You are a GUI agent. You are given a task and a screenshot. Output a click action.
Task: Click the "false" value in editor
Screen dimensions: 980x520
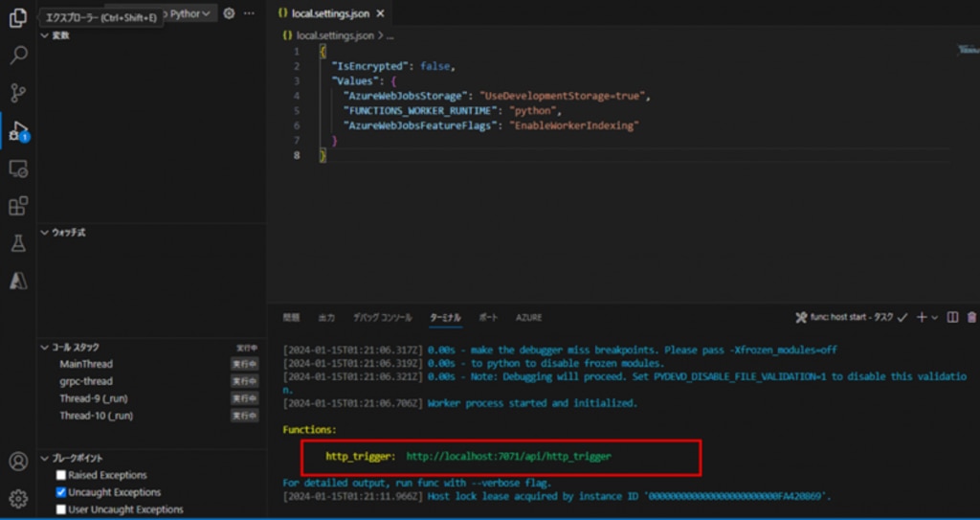pos(435,66)
